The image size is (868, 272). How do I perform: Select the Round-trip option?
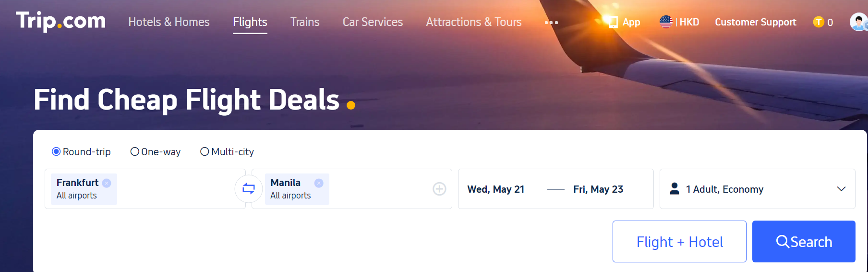[57, 152]
